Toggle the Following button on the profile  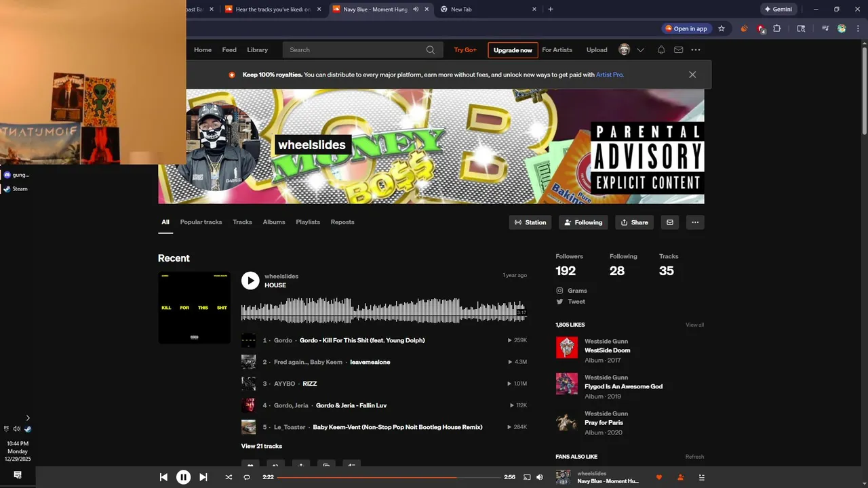tap(583, 222)
